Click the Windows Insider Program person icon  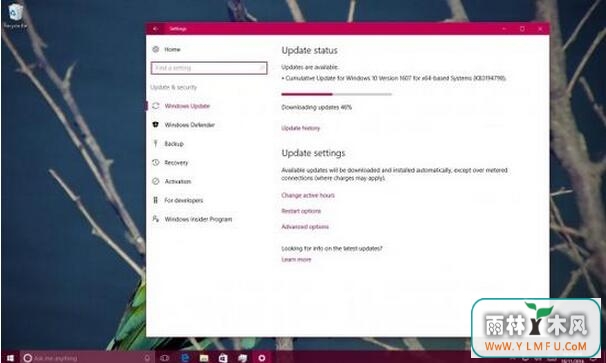point(156,219)
